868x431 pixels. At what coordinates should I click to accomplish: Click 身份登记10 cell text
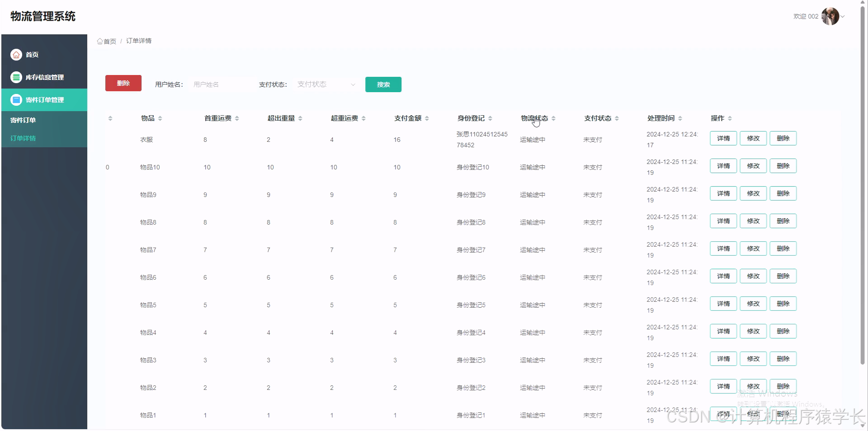click(473, 167)
